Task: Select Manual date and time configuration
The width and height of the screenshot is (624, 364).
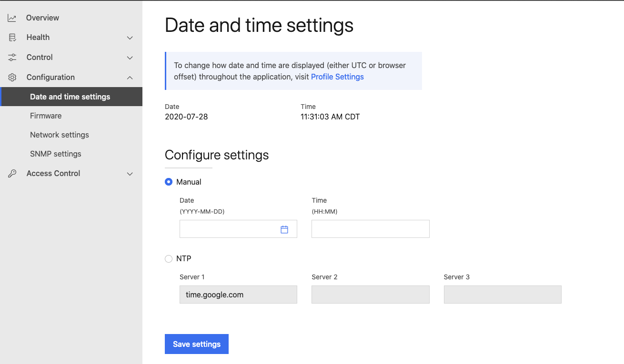Action: click(x=169, y=182)
